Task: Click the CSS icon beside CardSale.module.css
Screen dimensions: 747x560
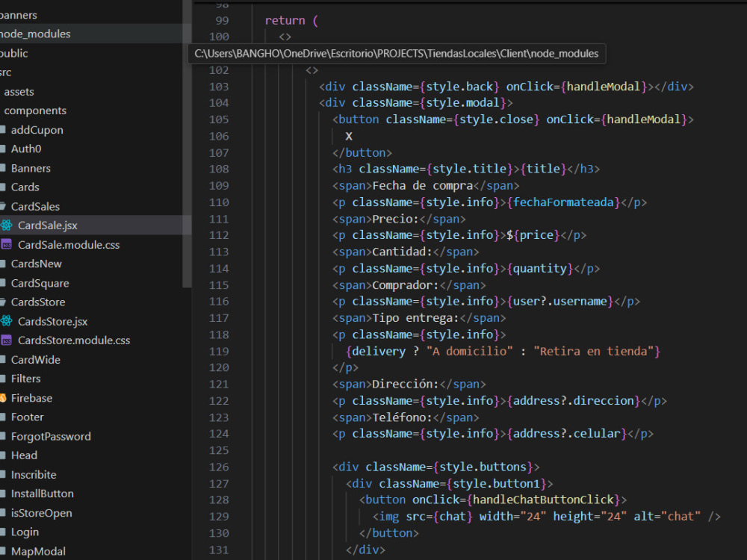Action: click(6, 245)
